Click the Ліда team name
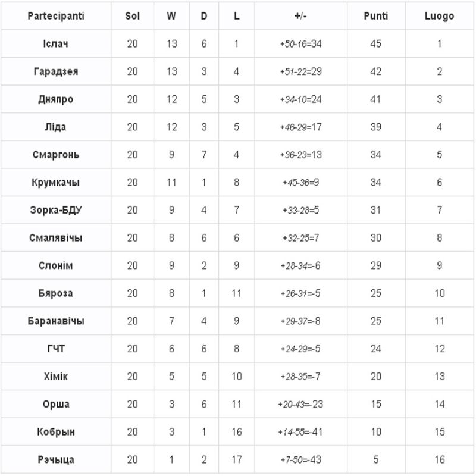Viewport: 476px width, 476px height. pyautogui.click(x=56, y=127)
